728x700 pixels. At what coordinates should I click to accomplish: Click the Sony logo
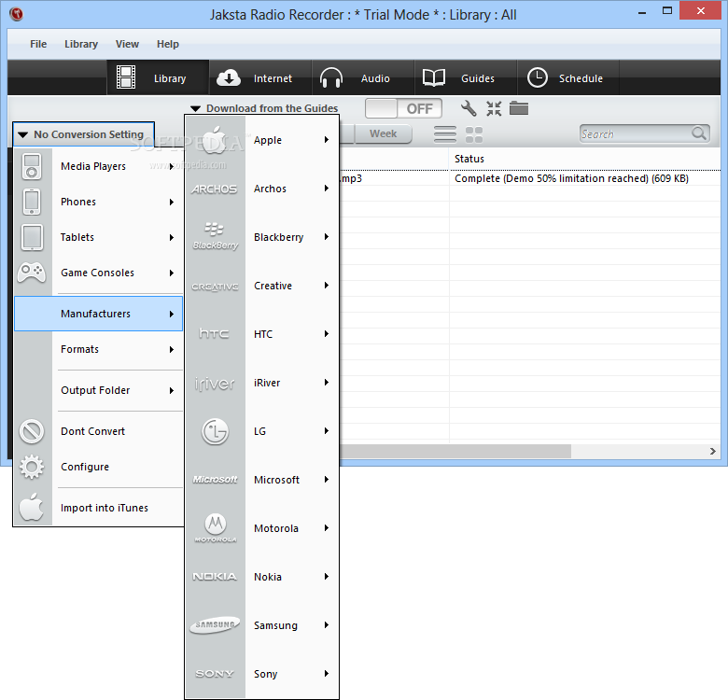(215, 674)
